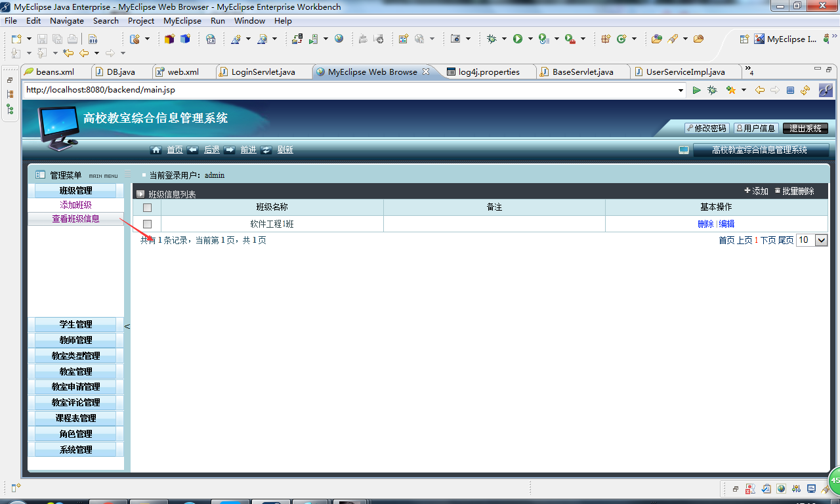
Task: Click the New Java Class green C icon
Action: [x=621, y=39]
